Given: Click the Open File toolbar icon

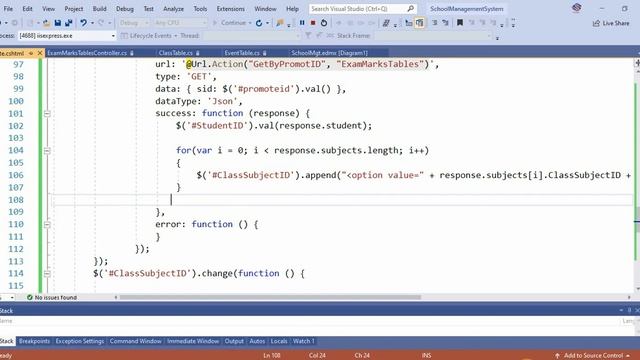Looking at the screenshot, I should tap(46, 23).
